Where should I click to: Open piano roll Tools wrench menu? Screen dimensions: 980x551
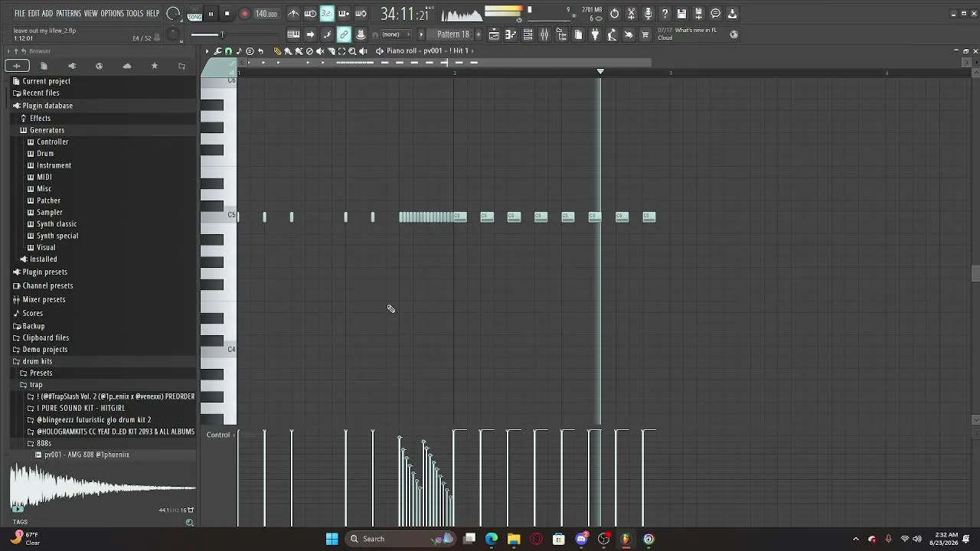(217, 51)
